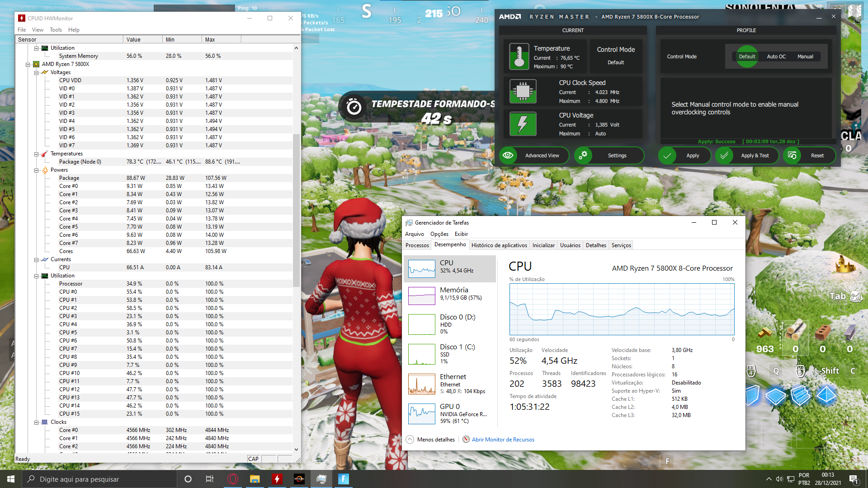Show hidden system tray icons
The image size is (868, 488).
point(769,479)
